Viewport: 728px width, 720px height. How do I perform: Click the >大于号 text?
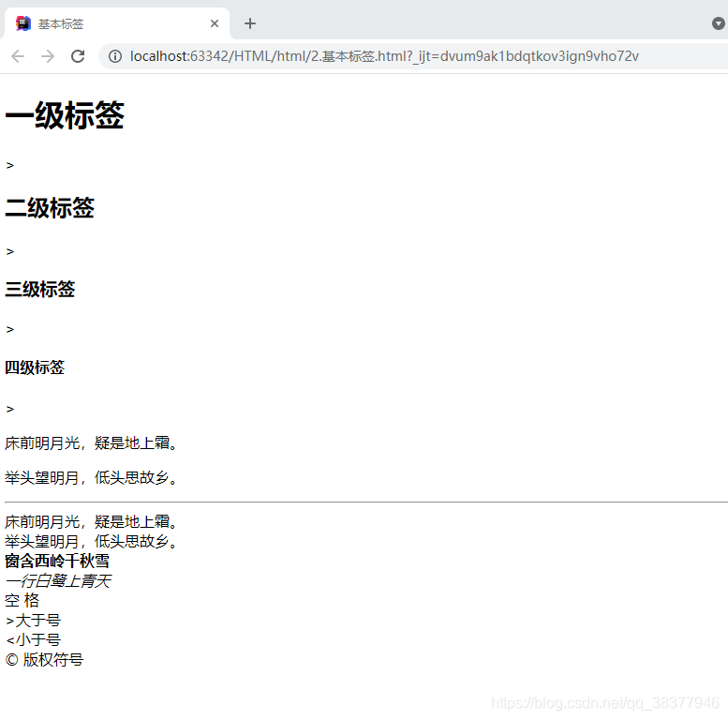pyautogui.click(x=33, y=620)
